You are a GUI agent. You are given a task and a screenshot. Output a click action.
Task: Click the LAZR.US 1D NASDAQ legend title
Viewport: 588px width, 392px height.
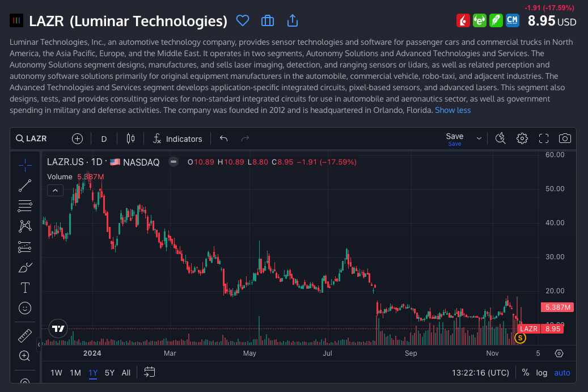pyautogui.click(x=103, y=162)
